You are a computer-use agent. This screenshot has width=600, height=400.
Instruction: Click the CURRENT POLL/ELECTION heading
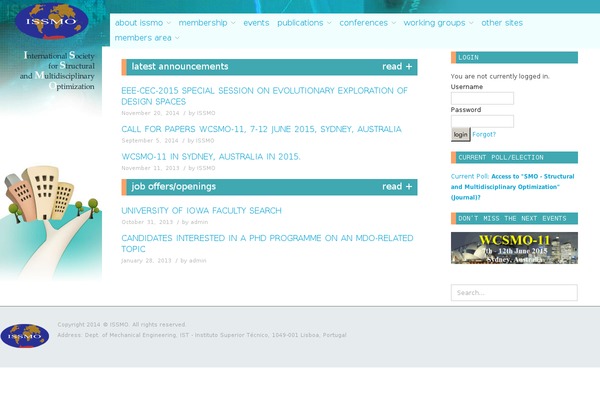(x=514, y=157)
